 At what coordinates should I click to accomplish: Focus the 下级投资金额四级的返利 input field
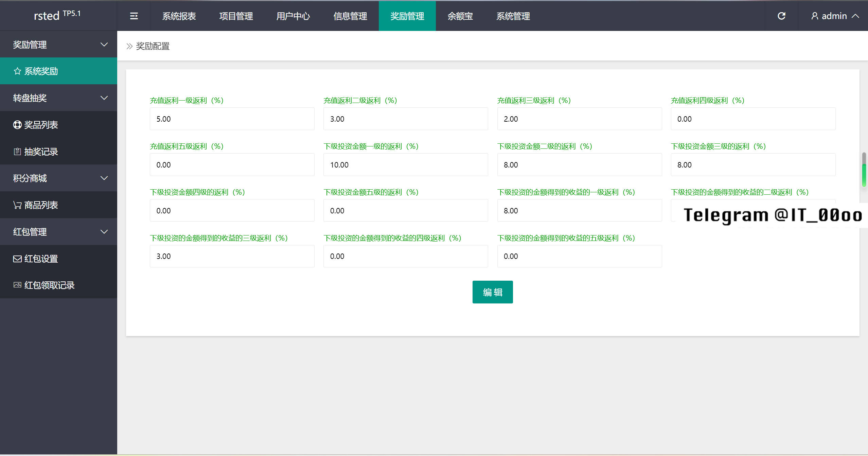pos(232,211)
